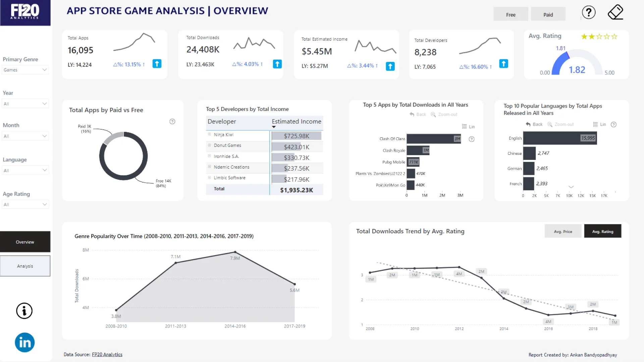644x362 pixels.
Task: Click the 7.1M data point for 2011-2013
Action: pos(176,263)
